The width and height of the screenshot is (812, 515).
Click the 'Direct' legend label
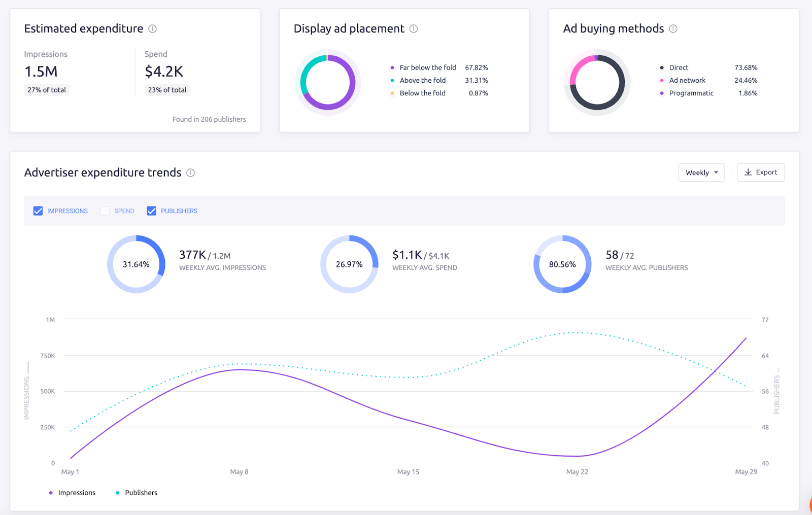tap(679, 67)
